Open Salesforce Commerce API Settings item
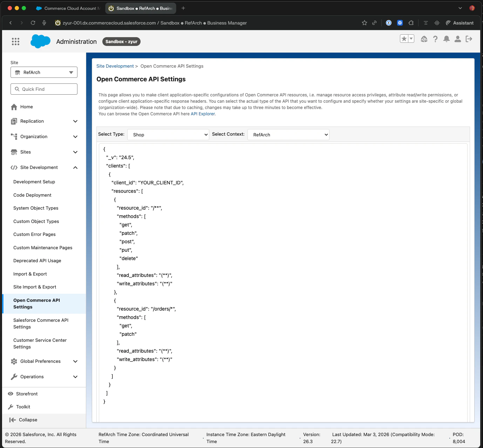The width and height of the screenshot is (483, 448). [x=41, y=324]
